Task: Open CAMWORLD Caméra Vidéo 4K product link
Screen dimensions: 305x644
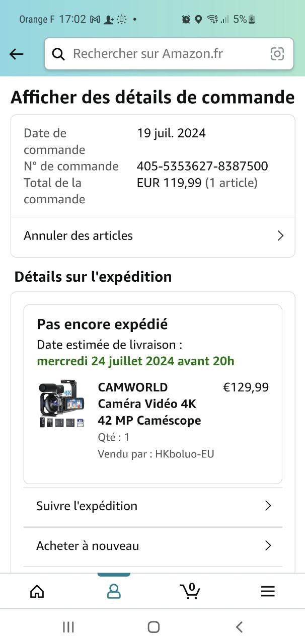Action: (149, 404)
